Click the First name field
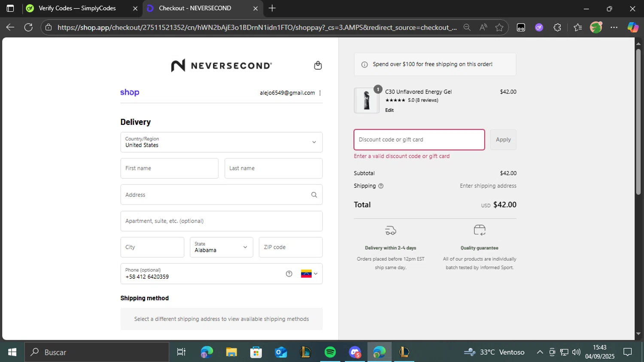 pyautogui.click(x=170, y=168)
